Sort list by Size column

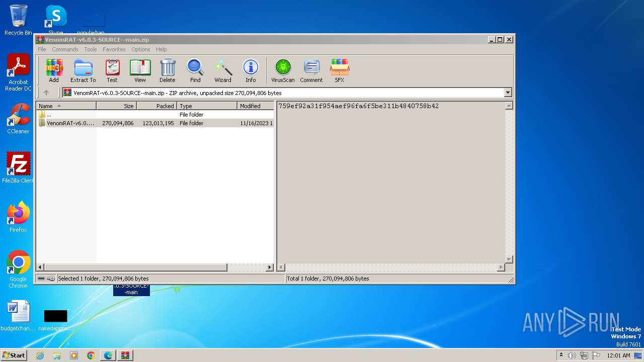pos(116,106)
